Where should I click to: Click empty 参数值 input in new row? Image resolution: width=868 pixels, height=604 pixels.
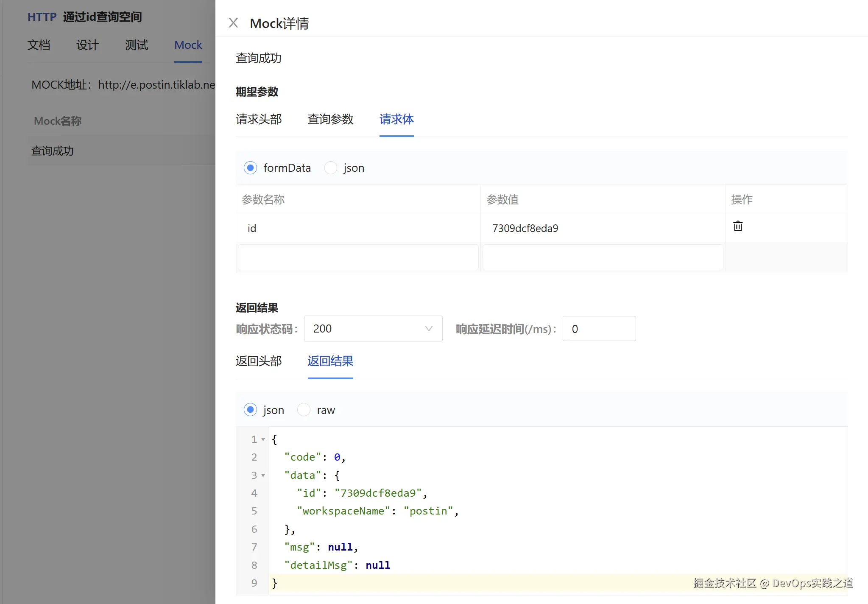click(602, 257)
